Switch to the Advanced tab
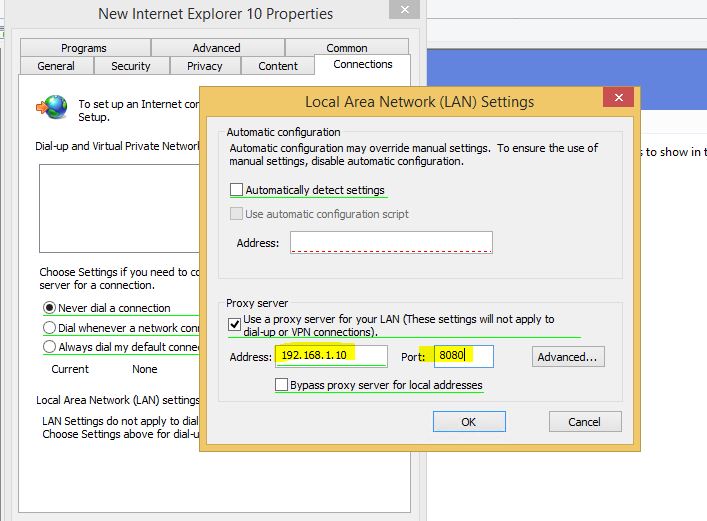The width and height of the screenshot is (707, 521). pos(217,48)
